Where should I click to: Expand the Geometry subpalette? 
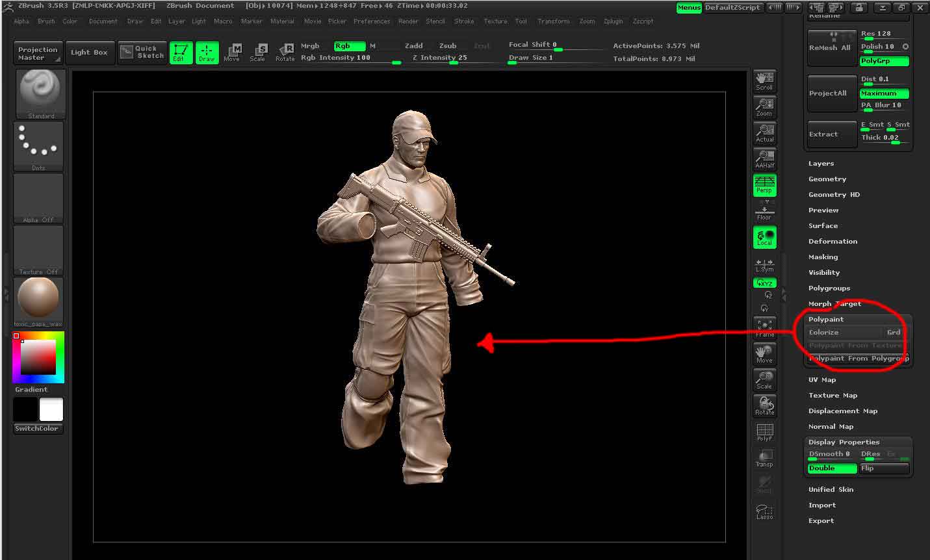[827, 179]
